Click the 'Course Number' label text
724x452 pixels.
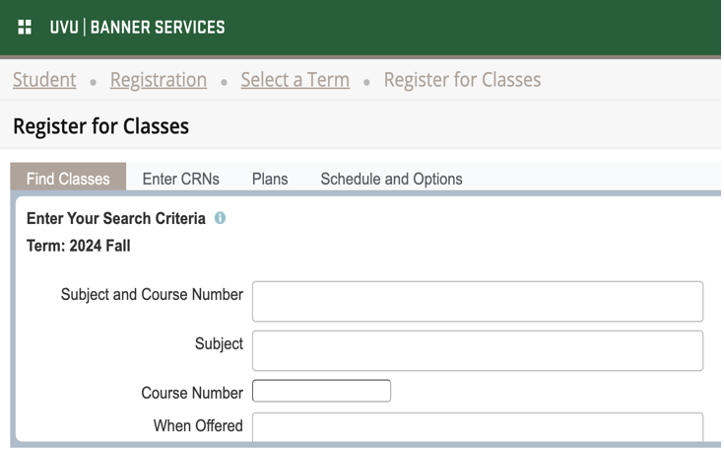192,392
